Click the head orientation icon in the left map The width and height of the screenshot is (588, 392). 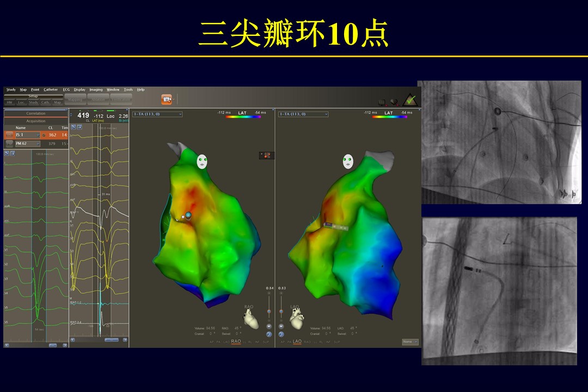tap(202, 162)
